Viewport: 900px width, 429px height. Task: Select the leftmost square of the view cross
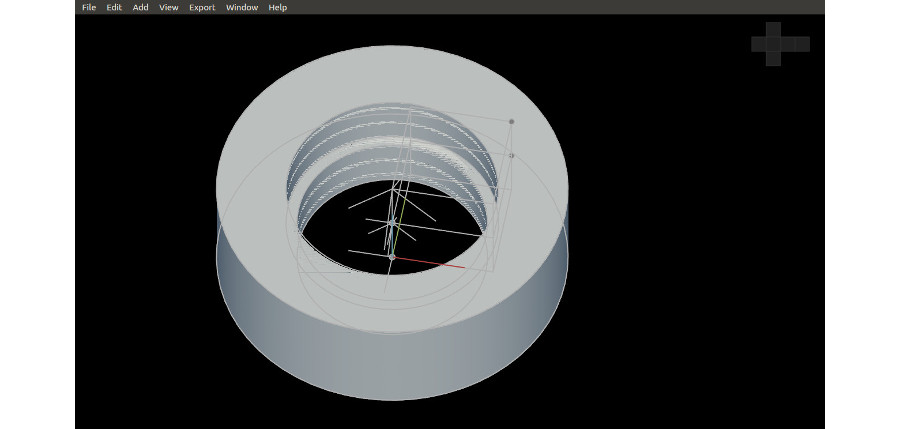(759, 44)
